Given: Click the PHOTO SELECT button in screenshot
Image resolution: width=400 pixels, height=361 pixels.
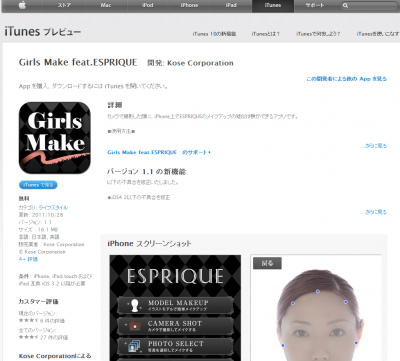Looking at the screenshot, I should coord(175,346).
